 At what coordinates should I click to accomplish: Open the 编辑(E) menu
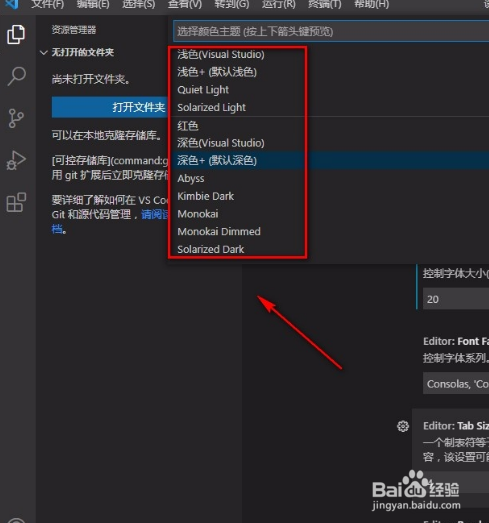(93, 4)
